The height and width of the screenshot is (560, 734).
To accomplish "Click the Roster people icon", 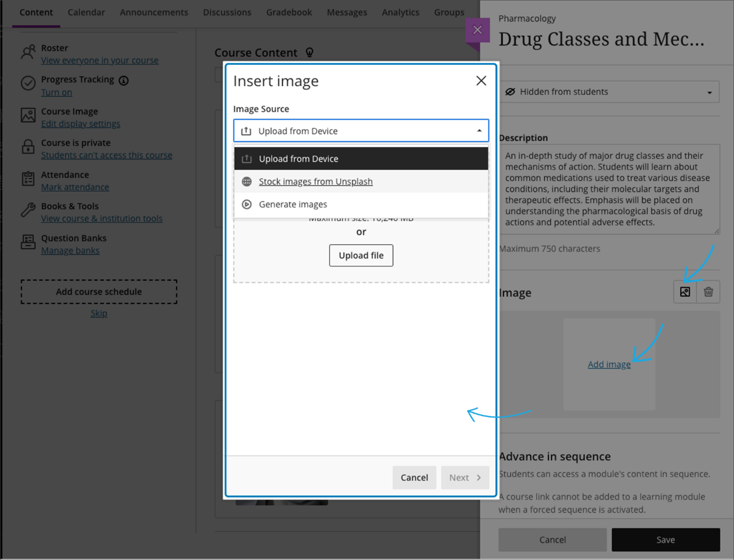I will 28,52.
